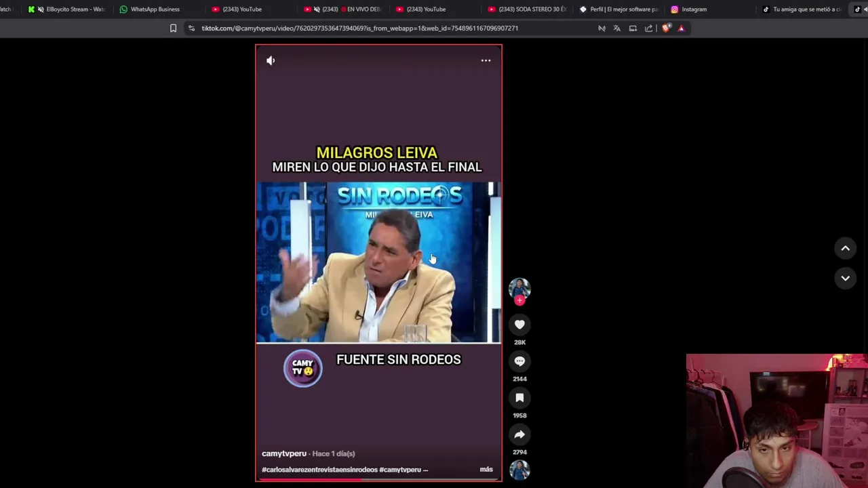This screenshot has width=868, height=488.
Task: Open Brave Shields lion icon
Action: (665, 28)
